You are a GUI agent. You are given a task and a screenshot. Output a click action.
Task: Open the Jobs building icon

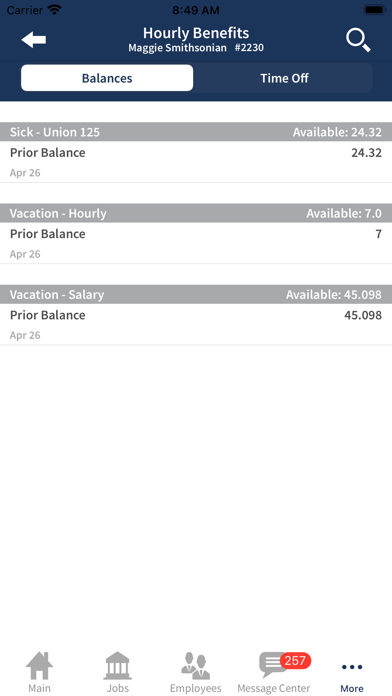[x=118, y=665]
